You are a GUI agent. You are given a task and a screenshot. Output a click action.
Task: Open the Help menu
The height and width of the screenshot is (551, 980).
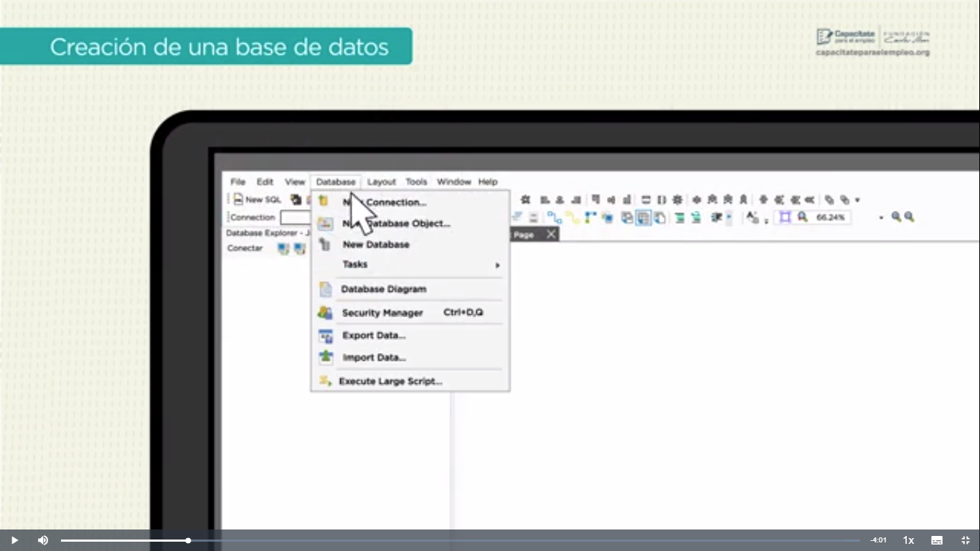pos(488,182)
